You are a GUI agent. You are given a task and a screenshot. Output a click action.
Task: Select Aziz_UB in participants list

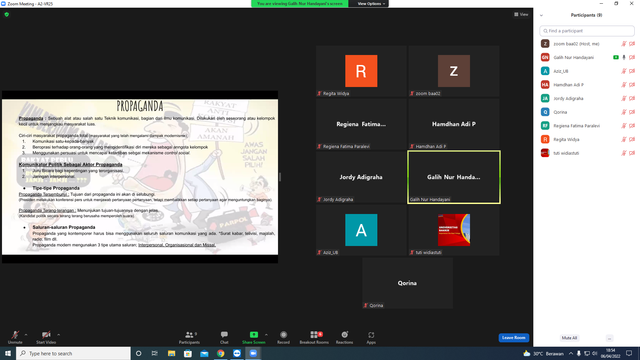tap(587, 71)
